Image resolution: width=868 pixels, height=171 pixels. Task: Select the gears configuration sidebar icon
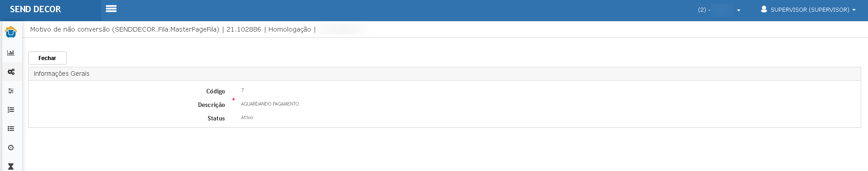pyautogui.click(x=11, y=72)
